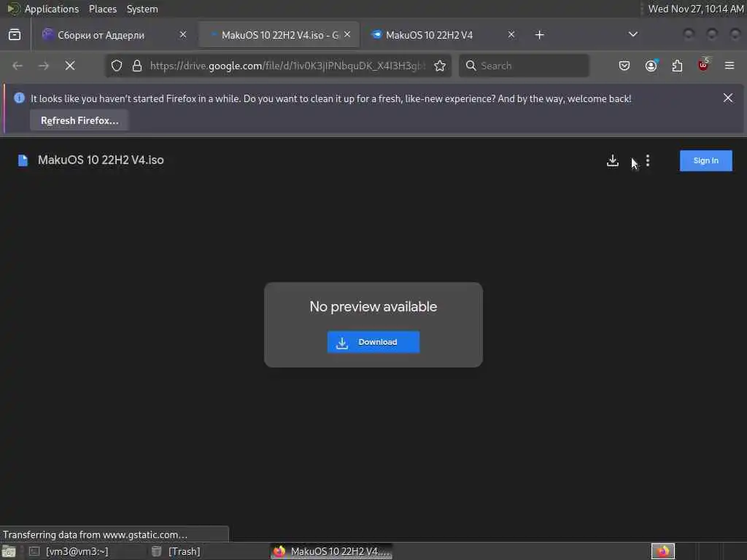This screenshot has width=747, height=560.
Task: Open the Extensions puzzle icon
Action: 677,66
